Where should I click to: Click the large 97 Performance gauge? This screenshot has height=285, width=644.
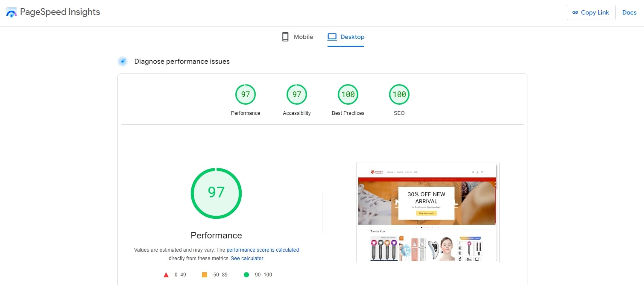pyautogui.click(x=216, y=193)
